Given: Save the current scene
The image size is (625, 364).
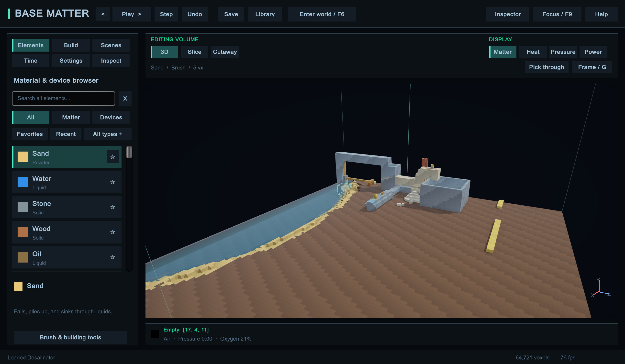Looking at the screenshot, I should click(231, 14).
